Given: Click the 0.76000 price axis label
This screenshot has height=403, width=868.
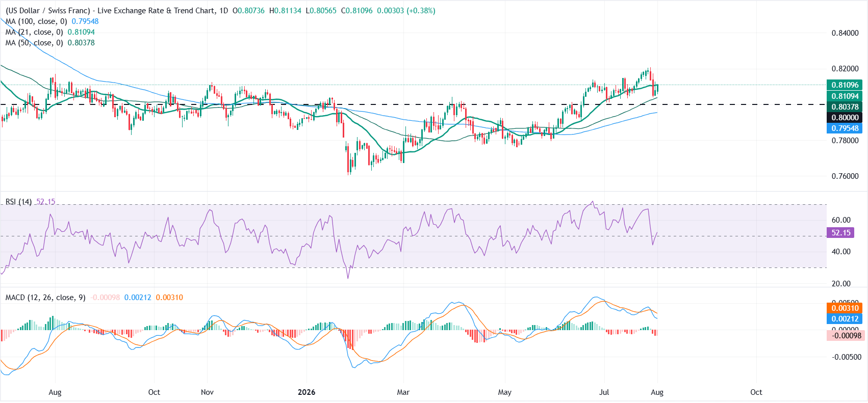Looking at the screenshot, I should tap(845, 176).
